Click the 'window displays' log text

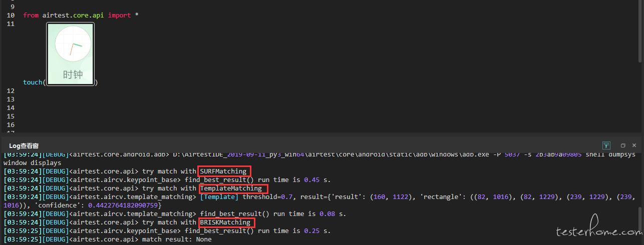pos(32,163)
